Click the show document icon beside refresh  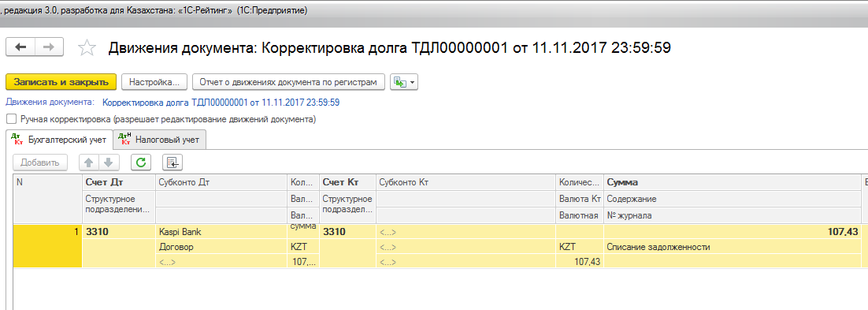(172, 162)
